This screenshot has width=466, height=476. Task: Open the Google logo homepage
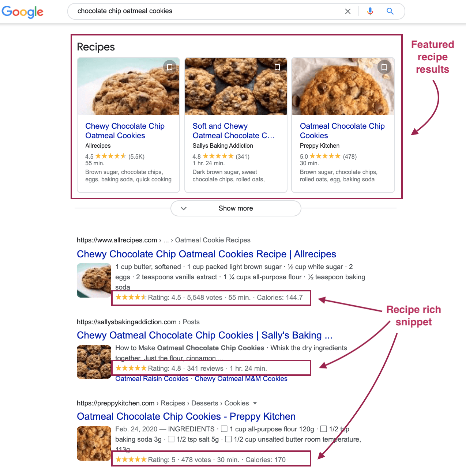click(23, 12)
